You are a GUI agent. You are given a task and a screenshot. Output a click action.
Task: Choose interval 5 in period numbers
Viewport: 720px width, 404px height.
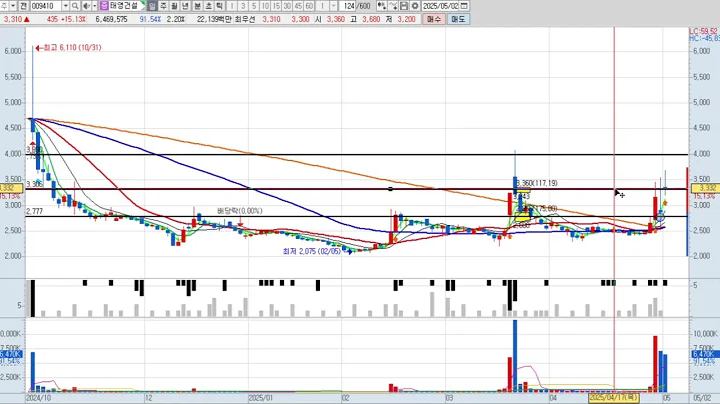click(x=254, y=6)
